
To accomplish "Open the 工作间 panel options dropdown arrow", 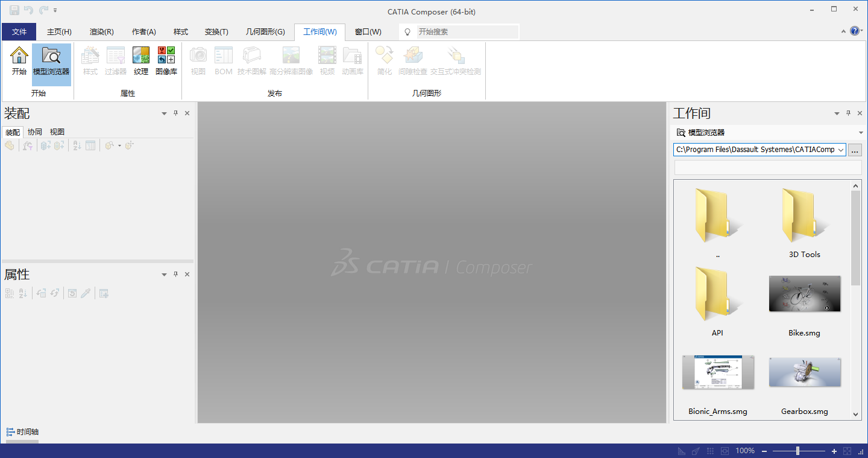I will 837,113.
